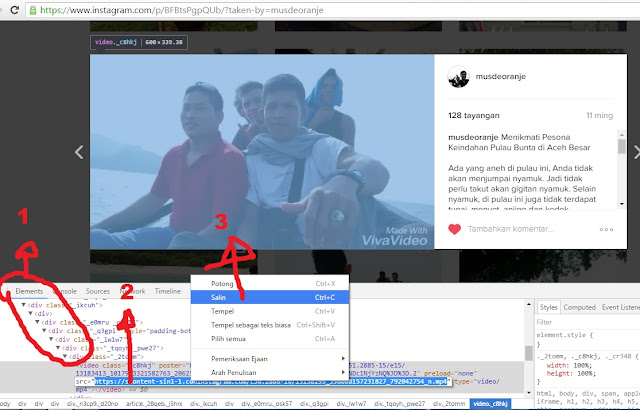Choose Tempel sebagai teks biasa
Viewport: 640px width, 410px height.
pyautogui.click(x=270, y=325)
